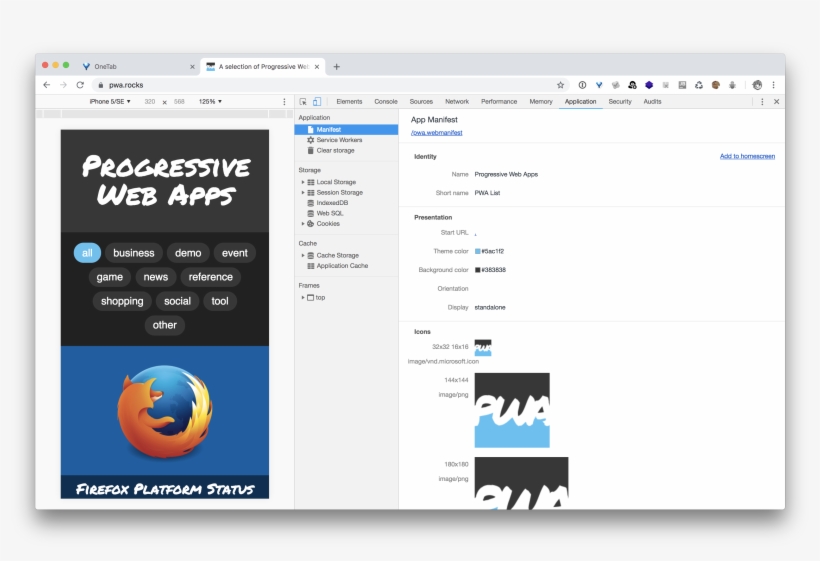This screenshot has width=820, height=561.
Task: Open a new browser tab with plus
Action: point(336,66)
